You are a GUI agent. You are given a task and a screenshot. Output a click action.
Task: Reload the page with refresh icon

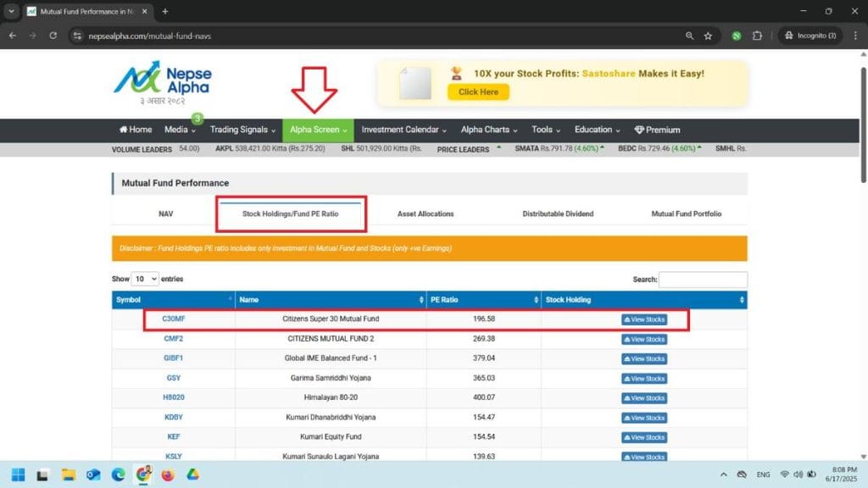click(53, 36)
